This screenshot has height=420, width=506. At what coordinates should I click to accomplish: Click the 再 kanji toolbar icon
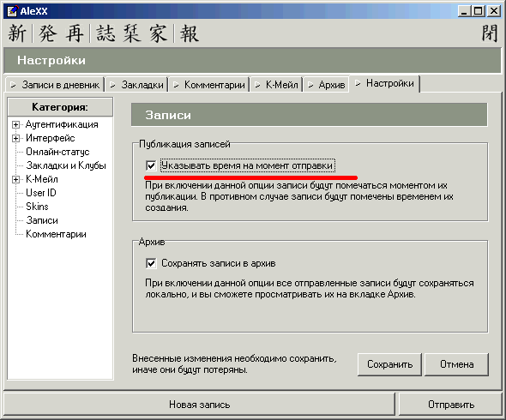point(75,33)
